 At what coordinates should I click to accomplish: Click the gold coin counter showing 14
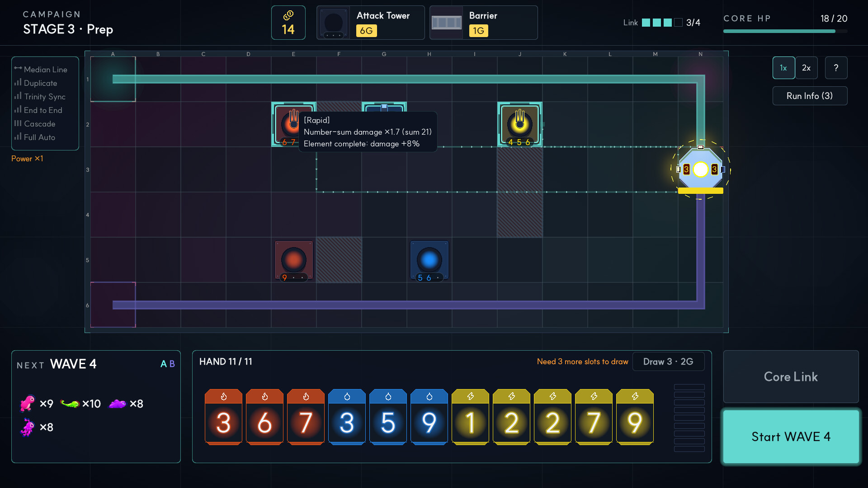tap(288, 23)
